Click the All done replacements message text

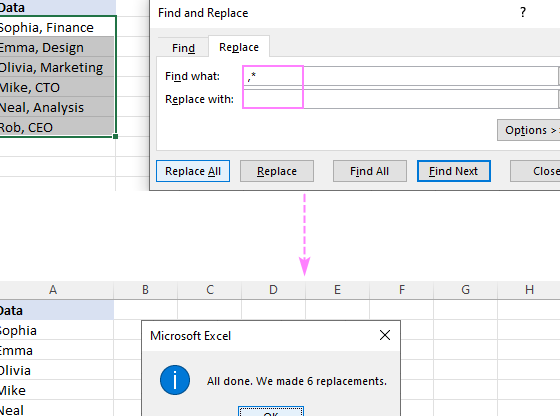click(x=297, y=381)
